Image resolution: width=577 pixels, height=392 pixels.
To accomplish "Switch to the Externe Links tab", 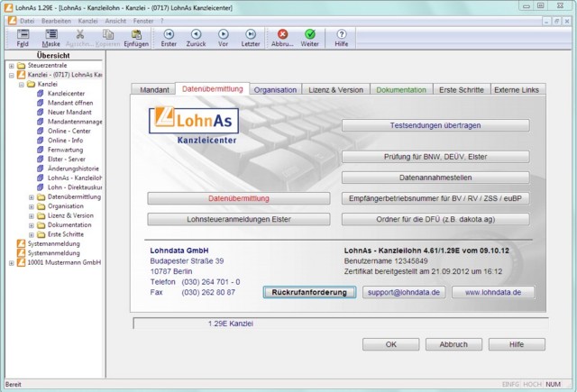I will tap(517, 90).
